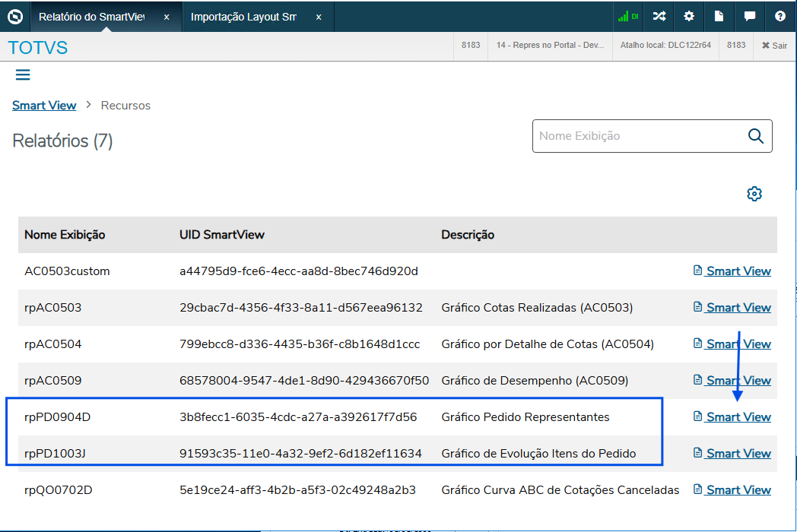Click the Smart View breadcrumb link

[44, 106]
